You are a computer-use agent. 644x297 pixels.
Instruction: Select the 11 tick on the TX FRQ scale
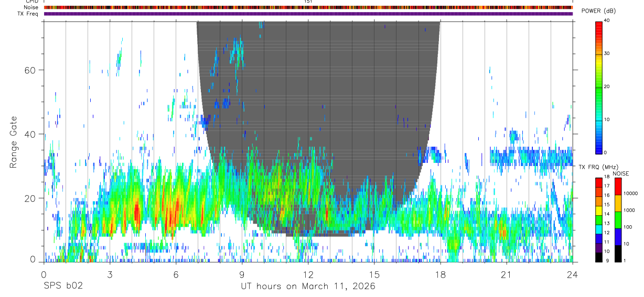pos(607,242)
